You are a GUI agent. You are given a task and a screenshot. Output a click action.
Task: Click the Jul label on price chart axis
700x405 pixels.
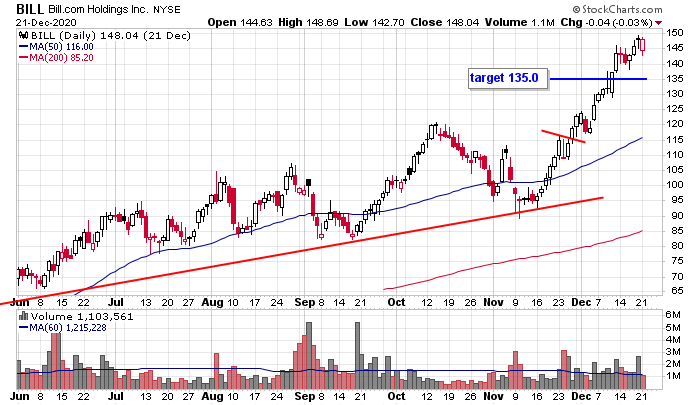[x=115, y=302]
